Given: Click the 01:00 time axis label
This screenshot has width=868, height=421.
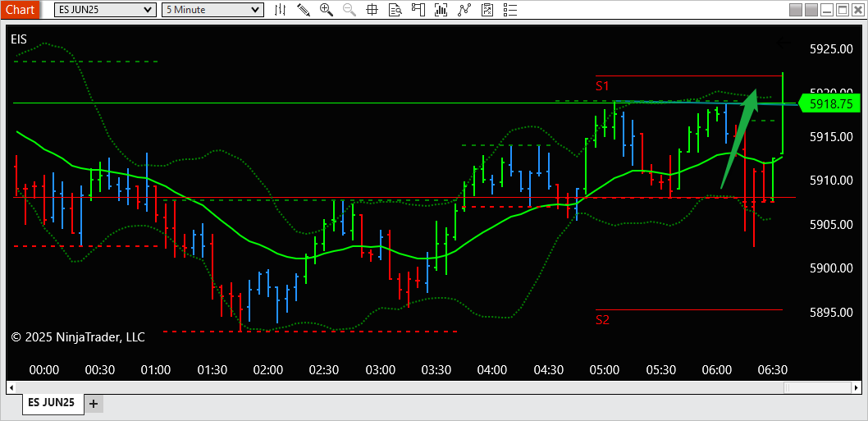Looking at the screenshot, I should (156, 369).
